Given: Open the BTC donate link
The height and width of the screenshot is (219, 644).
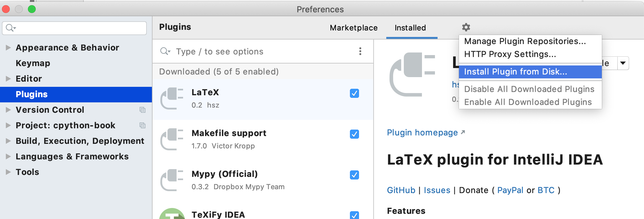Looking at the screenshot, I should [x=546, y=190].
